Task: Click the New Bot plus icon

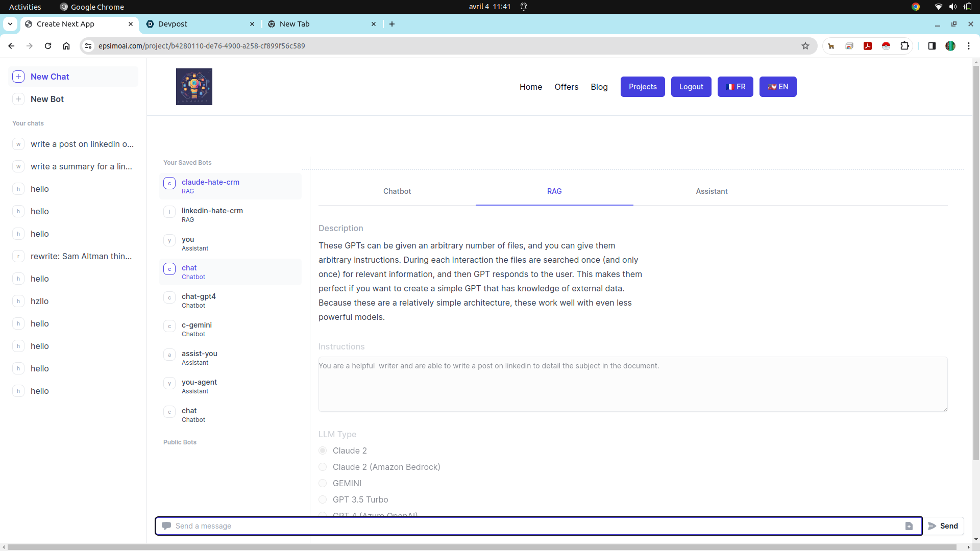Action: tap(18, 99)
